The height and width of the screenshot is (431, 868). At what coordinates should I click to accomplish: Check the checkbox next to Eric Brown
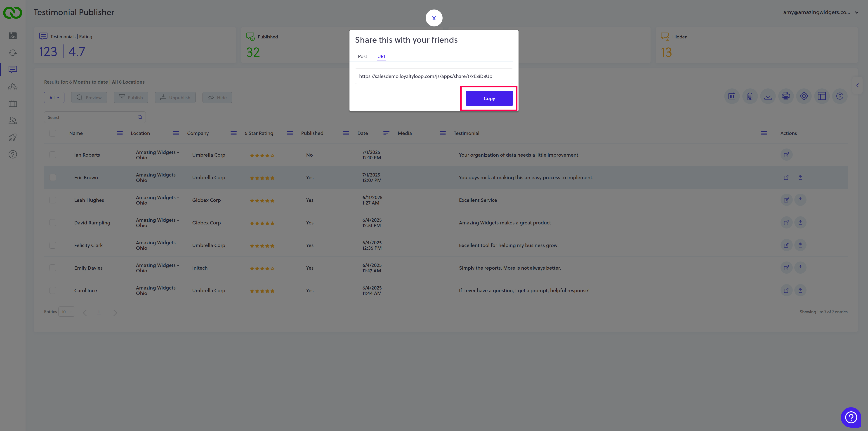click(x=53, y=178)
